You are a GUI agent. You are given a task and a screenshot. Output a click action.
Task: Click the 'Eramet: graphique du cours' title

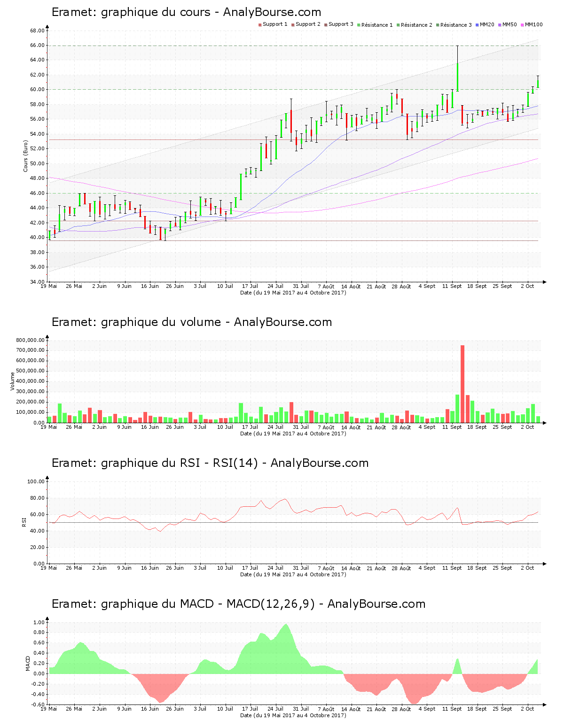tap(131, 12)
